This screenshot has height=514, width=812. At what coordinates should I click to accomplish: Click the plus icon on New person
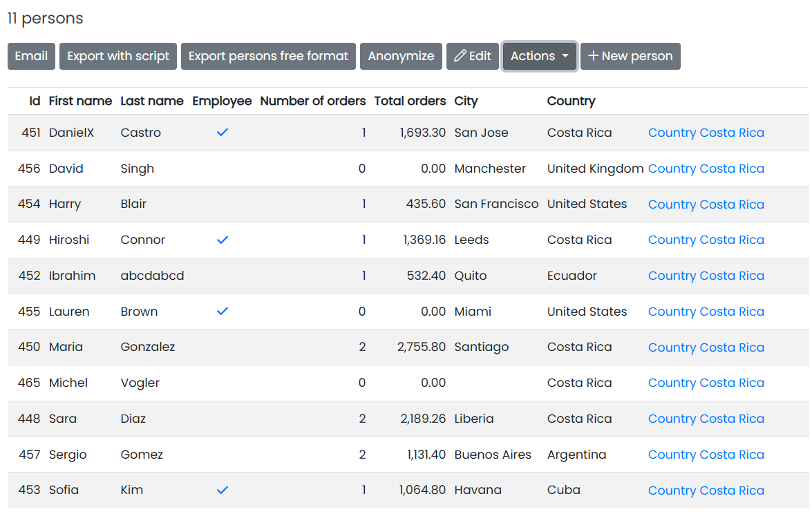coord(593,57)
